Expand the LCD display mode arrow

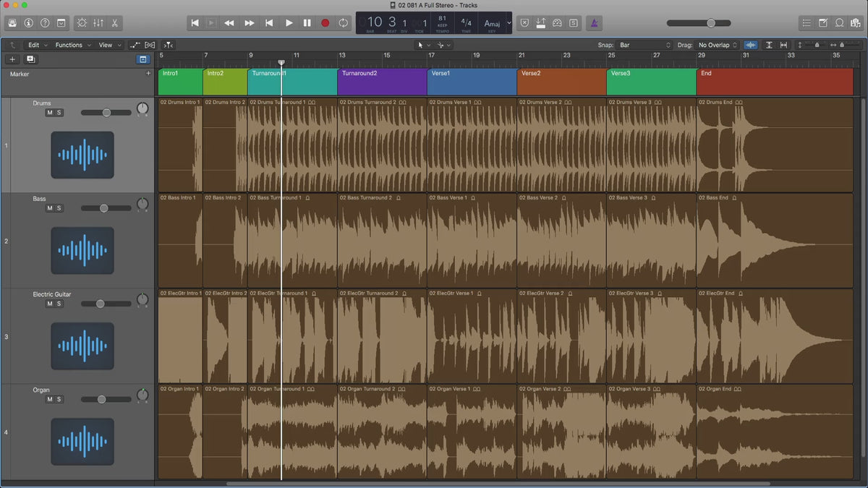(509, 23)
